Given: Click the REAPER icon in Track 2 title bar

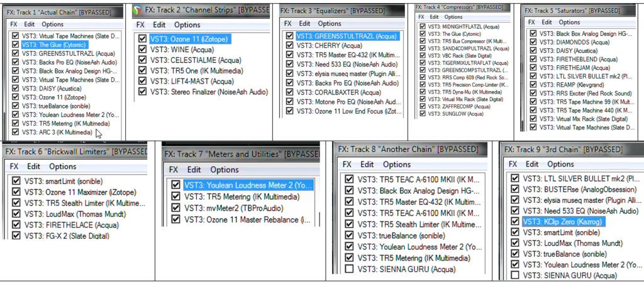Looking at the screenshot, I should click(x=138, y=10).
